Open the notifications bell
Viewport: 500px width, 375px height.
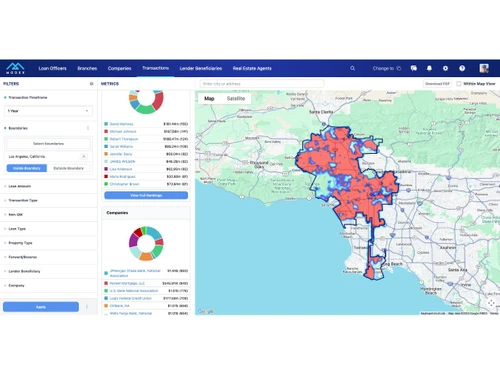pos(429,68)
